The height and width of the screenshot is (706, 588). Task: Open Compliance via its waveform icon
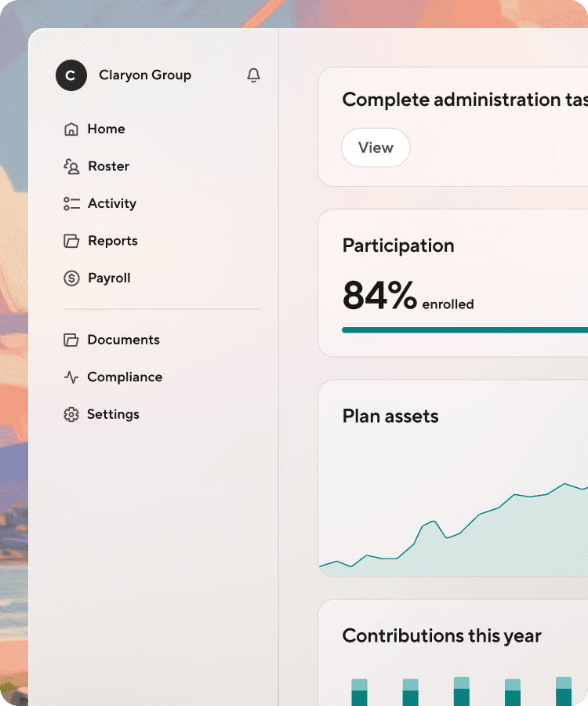pyautogui.click(x=71, y=377)
